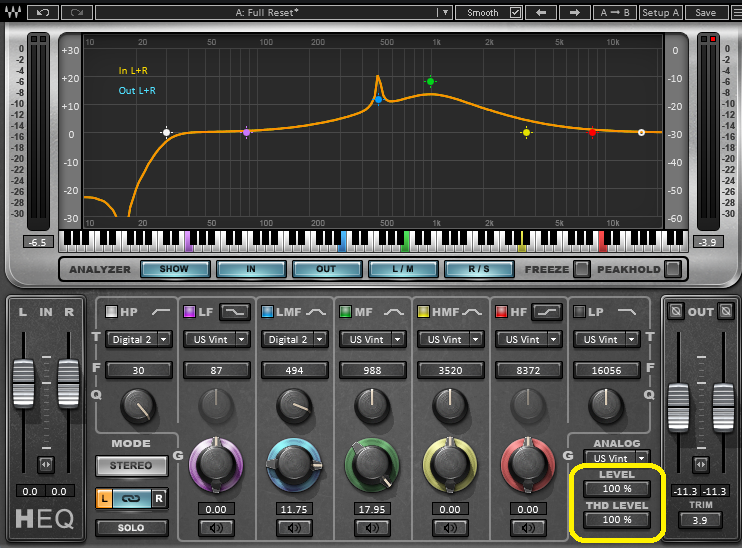The height and width of the screenshot is (548, 742).
Task: Click the redo arrow icon
Action: pyautogui.click(x=76, y=13)
